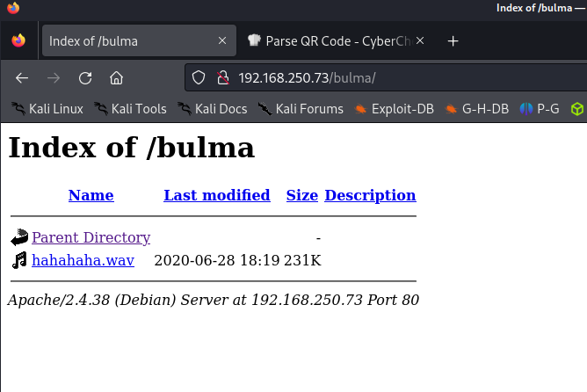Screen dimensions: 587x392
Task: Sort listing by Last modified column
Action: click(216, 195)
